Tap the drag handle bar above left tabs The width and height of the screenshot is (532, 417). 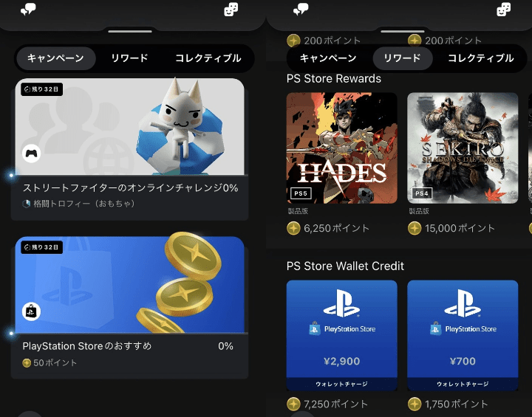[x=130, y=31]
